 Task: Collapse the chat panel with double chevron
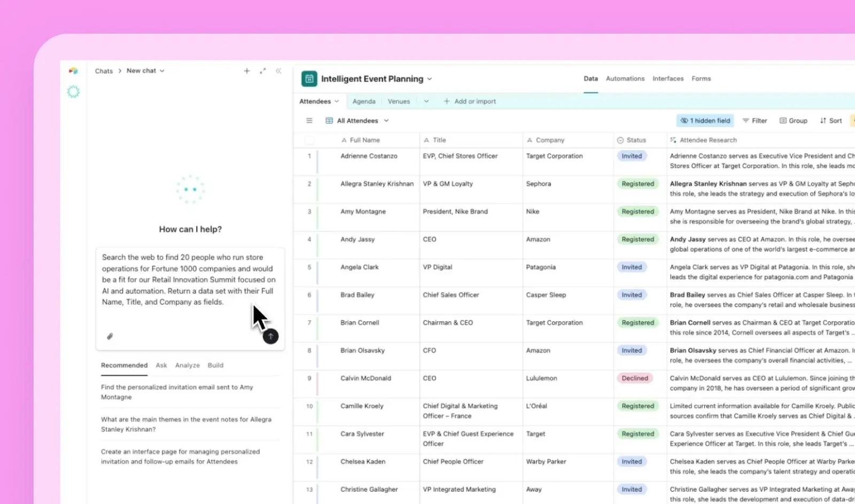278,71
